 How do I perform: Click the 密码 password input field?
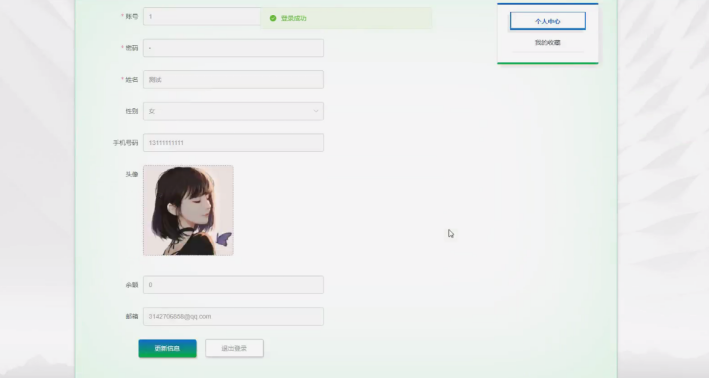(x=233, y=48)
